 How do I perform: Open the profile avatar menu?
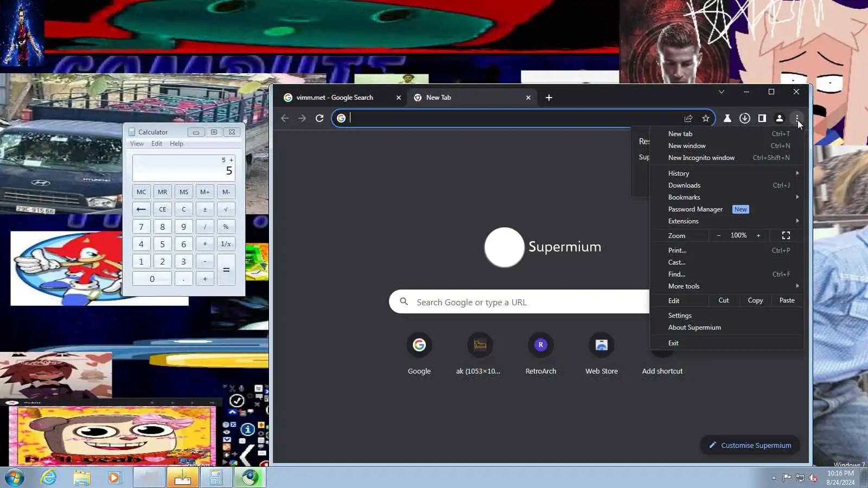tap(780, 118)
